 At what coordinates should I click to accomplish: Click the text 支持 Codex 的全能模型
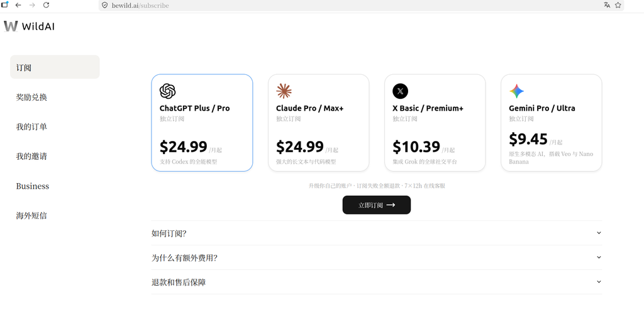point(188,162)
